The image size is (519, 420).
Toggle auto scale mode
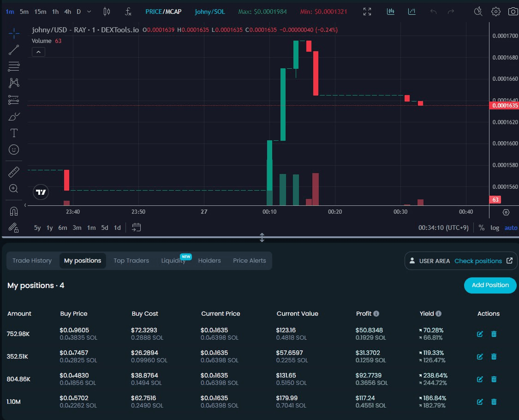[x=511, y=228]
